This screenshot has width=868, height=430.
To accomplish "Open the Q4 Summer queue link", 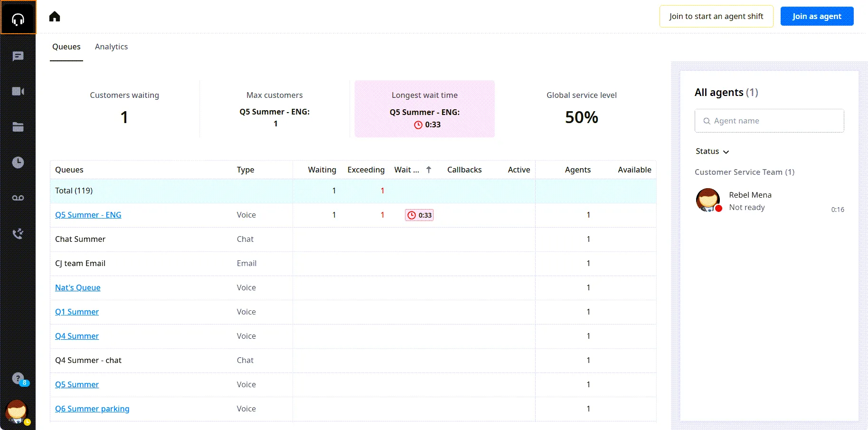I will [77, 336].
